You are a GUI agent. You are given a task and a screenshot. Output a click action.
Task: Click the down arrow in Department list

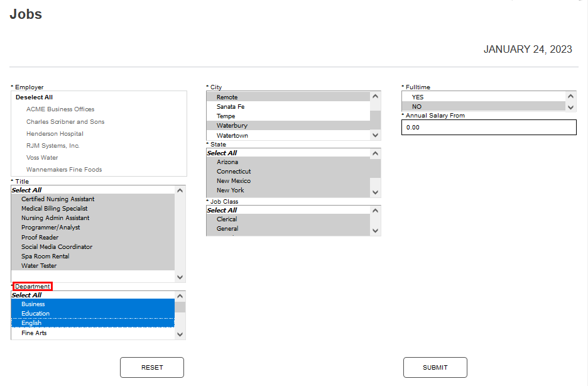pyautogui.click(x=180, y=334)
